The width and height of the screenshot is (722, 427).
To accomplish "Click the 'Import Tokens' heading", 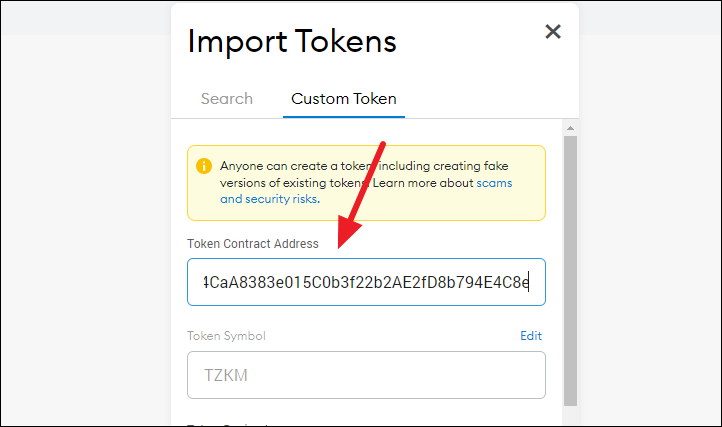I will click(292, 42).
